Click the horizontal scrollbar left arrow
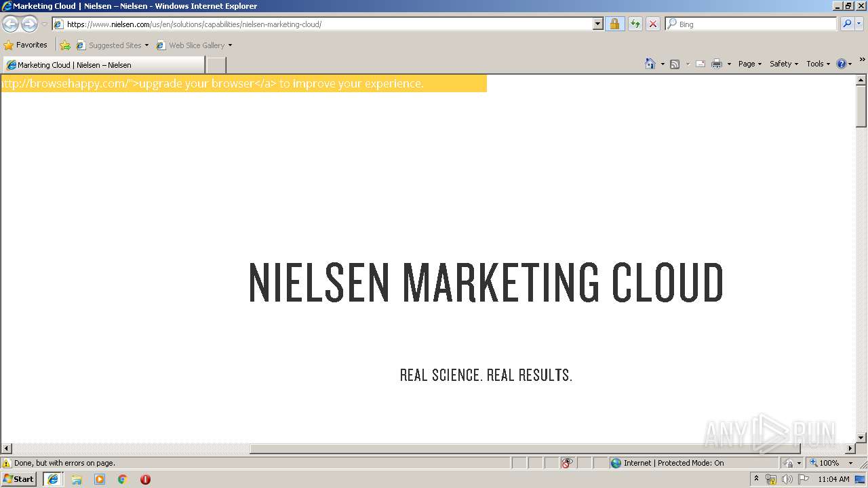 [6, 449]
